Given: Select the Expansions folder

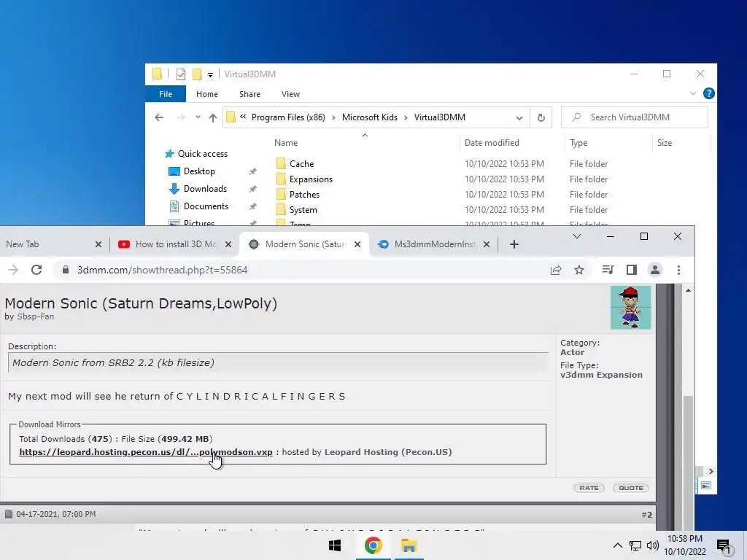Looking at the screenshot, I should tap(311, 179).
